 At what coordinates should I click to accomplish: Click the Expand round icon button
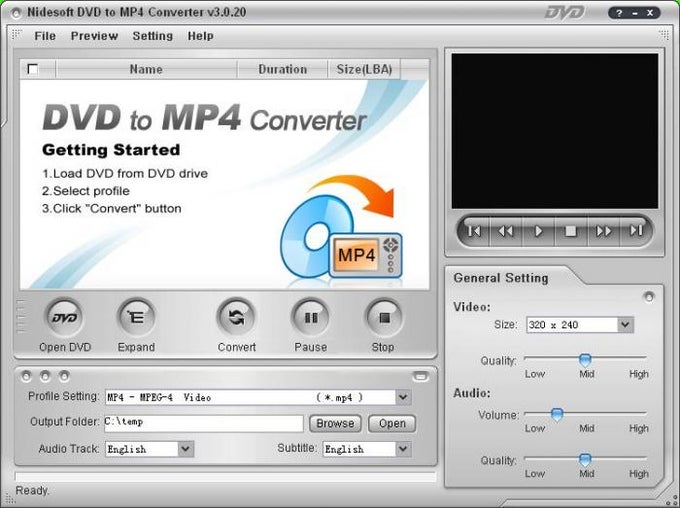(x=136, y=318)
